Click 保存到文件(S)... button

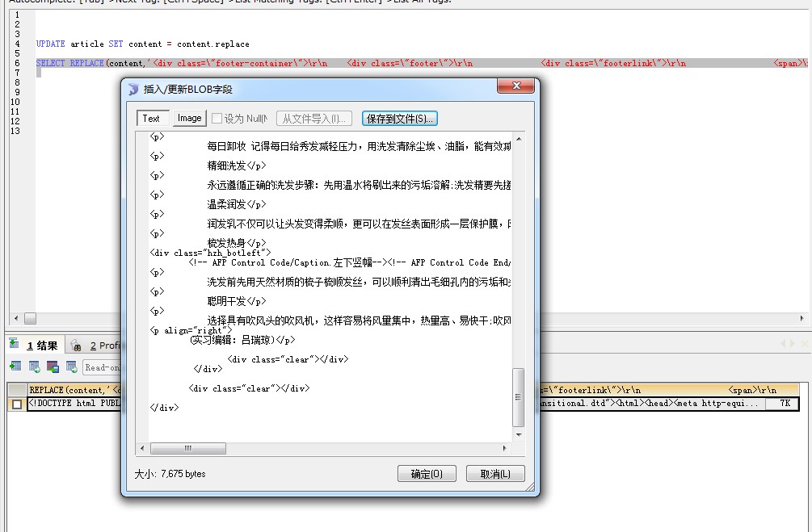pyautogui.click(x=400, y=119)
